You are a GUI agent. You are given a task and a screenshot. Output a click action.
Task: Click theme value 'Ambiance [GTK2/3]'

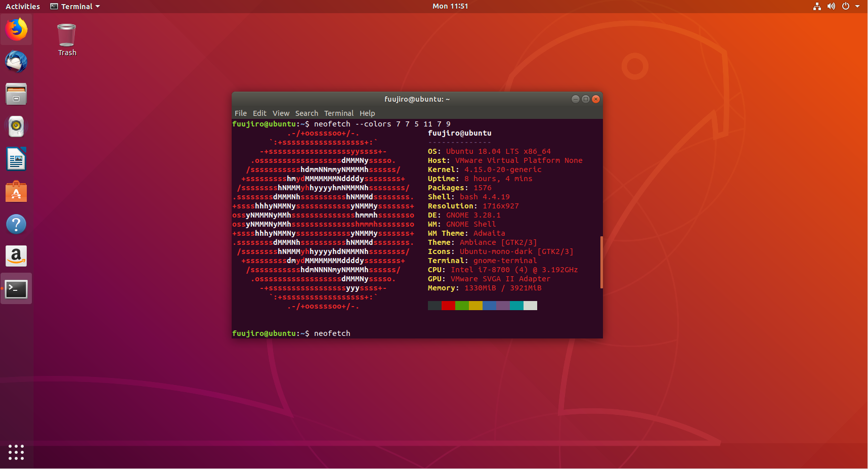click(498, 242)
